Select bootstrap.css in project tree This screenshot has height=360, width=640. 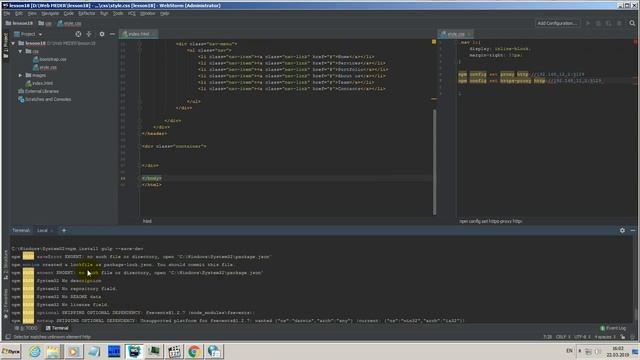tap(49, 60)
